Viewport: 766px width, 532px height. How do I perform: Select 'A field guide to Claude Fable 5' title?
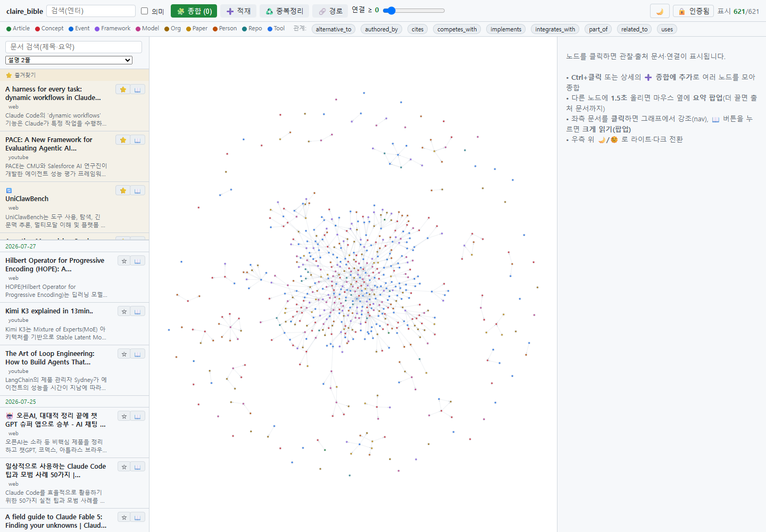(x=56, y=521)
